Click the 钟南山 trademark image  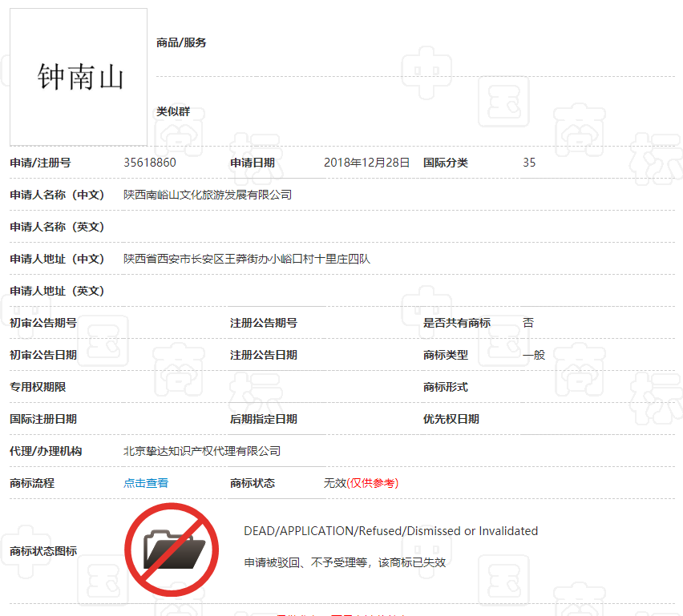pyautogui.click(x=77, y=76)
